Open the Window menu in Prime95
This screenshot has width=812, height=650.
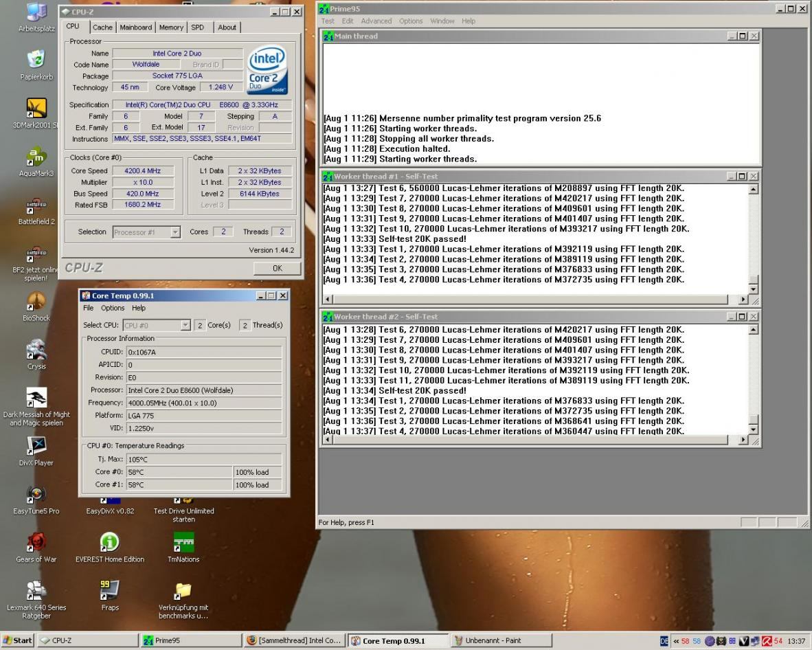pyautogui.click(x=442, y=21)
